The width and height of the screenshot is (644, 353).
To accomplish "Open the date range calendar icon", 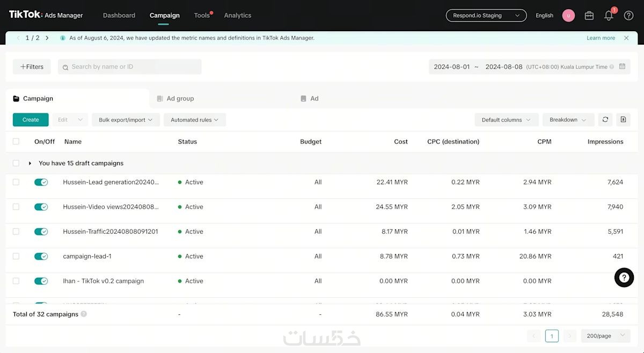I will 622,67.
